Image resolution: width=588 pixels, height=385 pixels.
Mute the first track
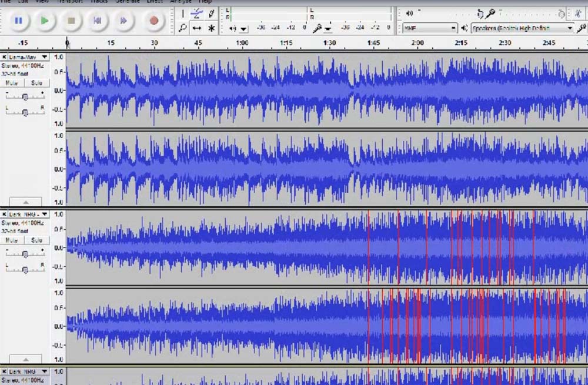(12, 83)
